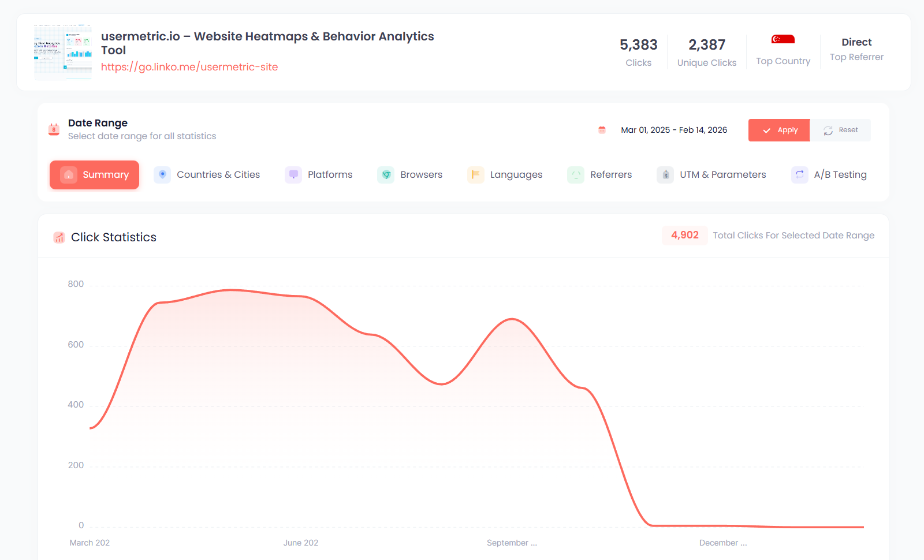The width and height of the screenshot is (924, 560).
Task: Click the usermetric.io website thumbnail
Action: pyautogui.click(x=62, y=51)
